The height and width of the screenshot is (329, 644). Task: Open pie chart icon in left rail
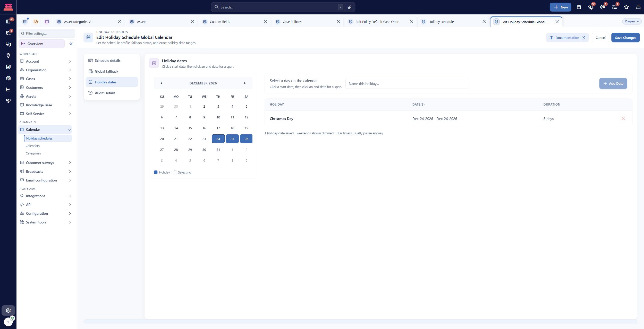(8, 78)
